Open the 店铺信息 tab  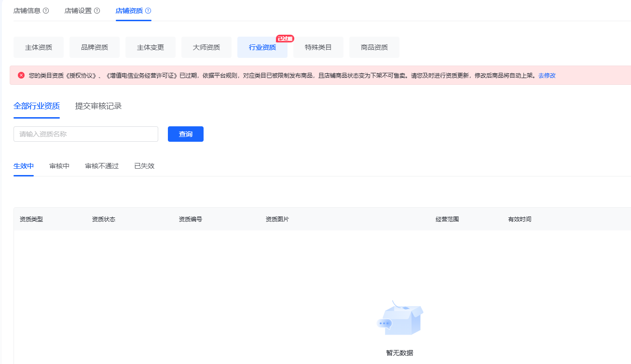tap(27, 11)
